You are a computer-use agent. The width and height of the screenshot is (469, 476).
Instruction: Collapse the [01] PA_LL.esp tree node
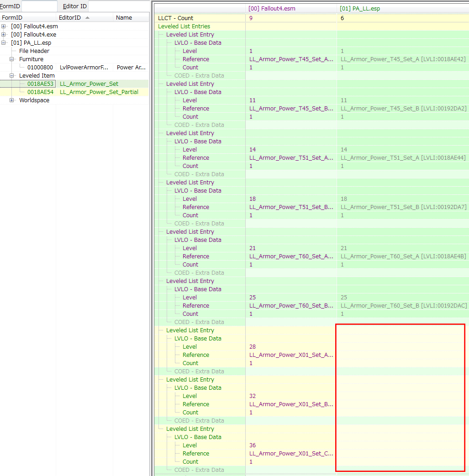[x=3, y=43]
